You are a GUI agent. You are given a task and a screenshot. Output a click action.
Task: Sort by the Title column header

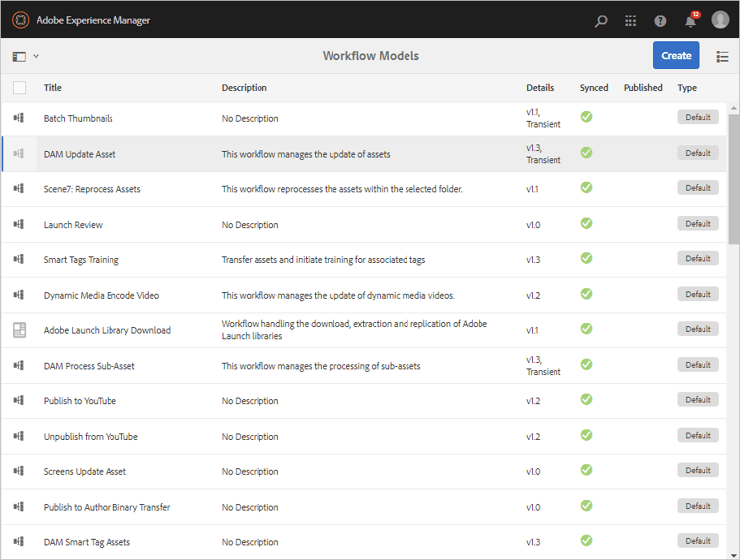point(53,88)
